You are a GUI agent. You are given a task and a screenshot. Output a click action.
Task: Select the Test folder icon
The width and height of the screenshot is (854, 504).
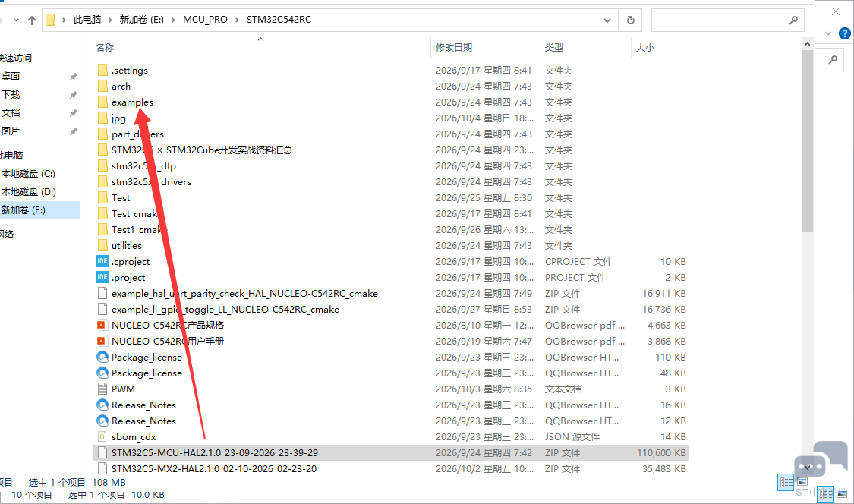(102, 197)
